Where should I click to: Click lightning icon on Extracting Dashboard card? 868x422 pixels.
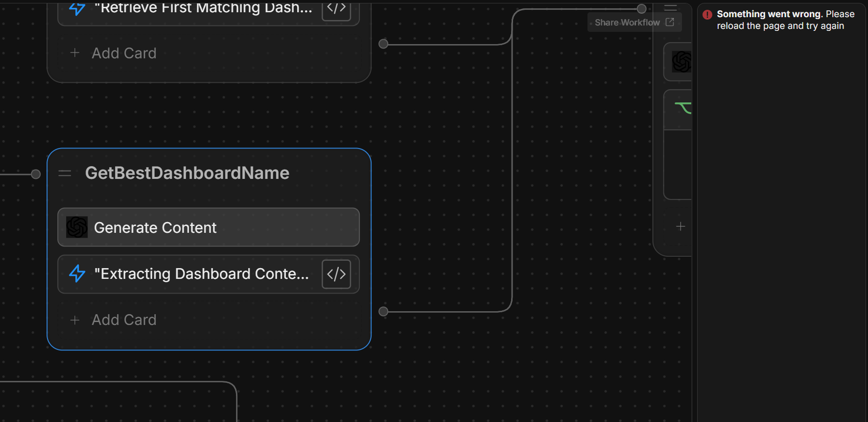tap(77, 274)
